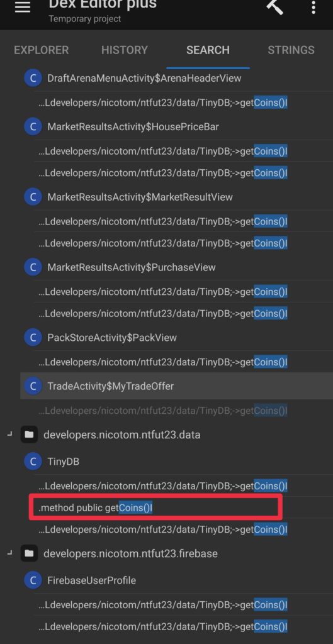Select the SEARCH tab
Screen dimensions: 333x644
click(x=208, y=50)
